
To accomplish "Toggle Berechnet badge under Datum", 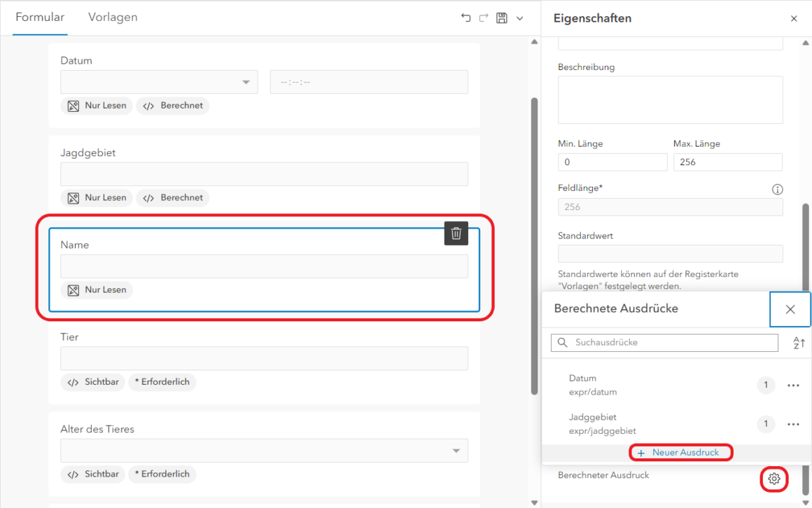I will point(173,106).
